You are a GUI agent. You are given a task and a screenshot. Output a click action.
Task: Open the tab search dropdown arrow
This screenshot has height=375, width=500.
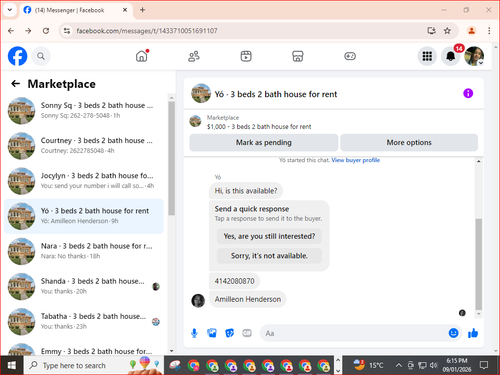[x=10, y=10]
